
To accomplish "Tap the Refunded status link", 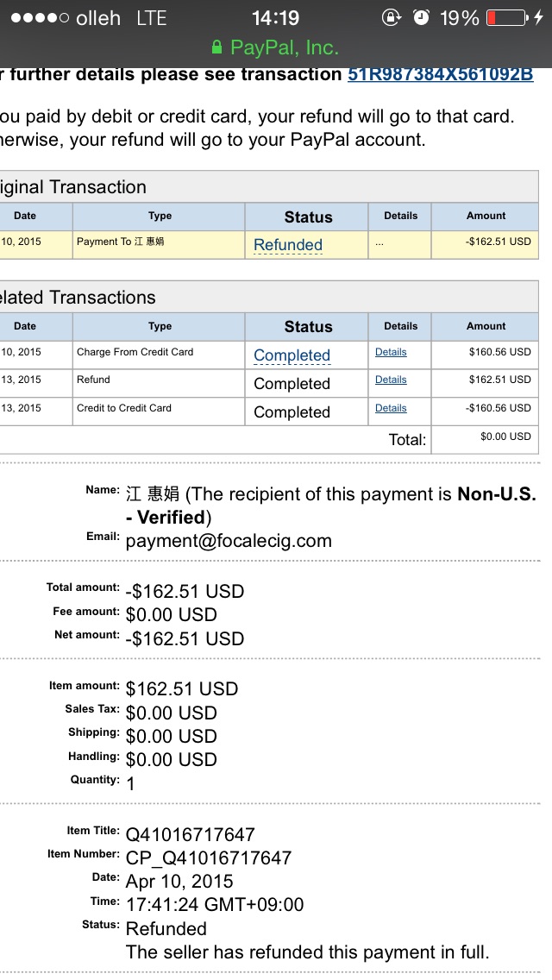I will coord(288,245).
